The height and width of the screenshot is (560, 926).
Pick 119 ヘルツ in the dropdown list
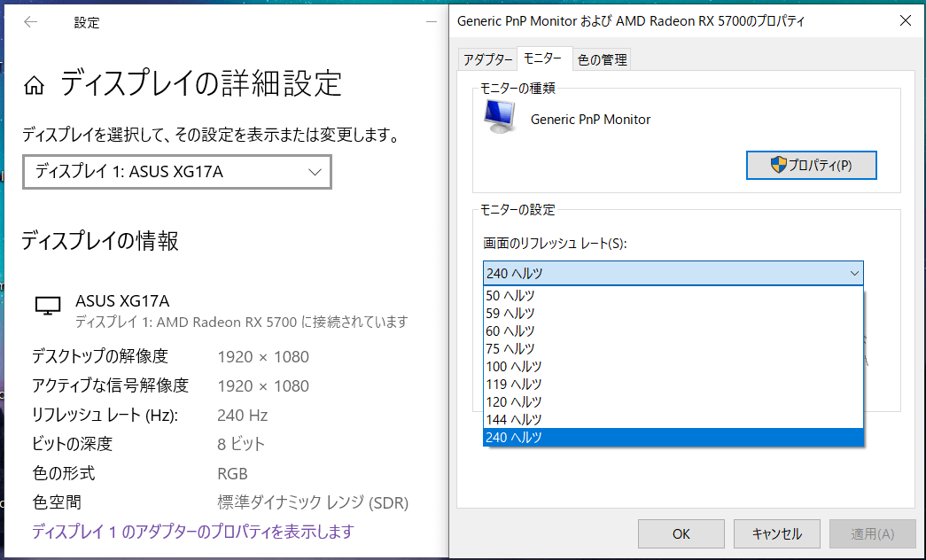point(673,384)
